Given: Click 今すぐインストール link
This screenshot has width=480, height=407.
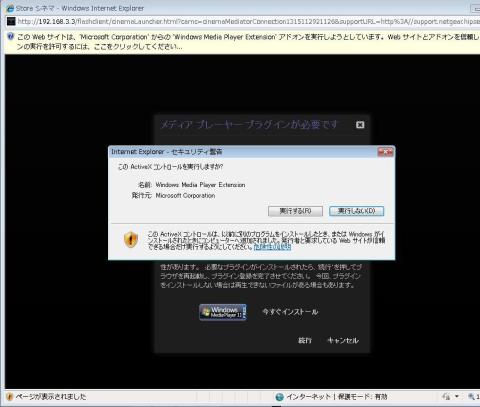Looking at the screenshot, I should click(290, 312).
